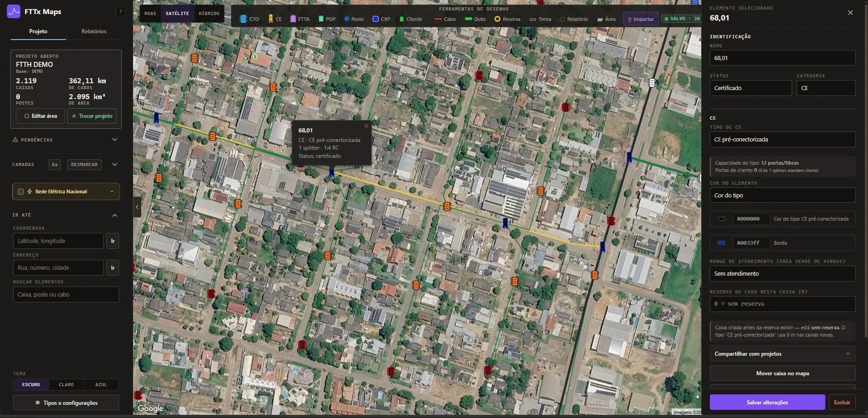Image resolution: width=868 pixels, height=418 pixels.
Task: Select the Área drawing tool
Action: coord(606,19)
